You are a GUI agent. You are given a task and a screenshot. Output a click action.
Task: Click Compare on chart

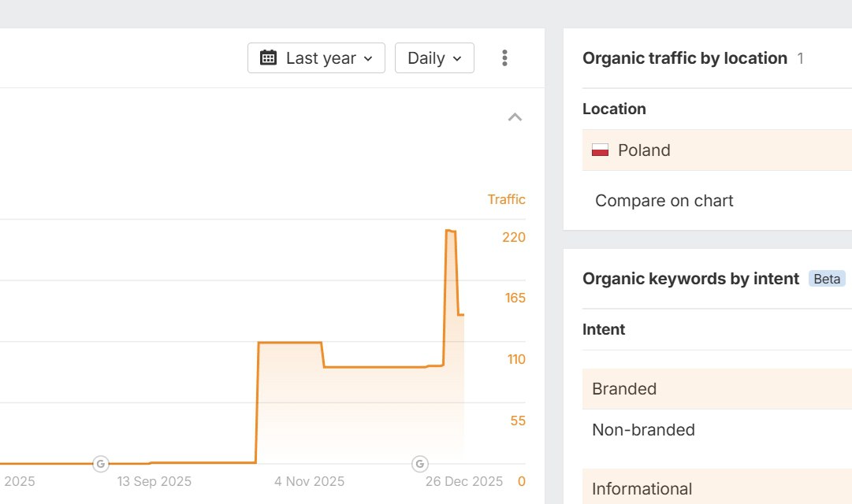pyautogui.click(x=664, y=201)
